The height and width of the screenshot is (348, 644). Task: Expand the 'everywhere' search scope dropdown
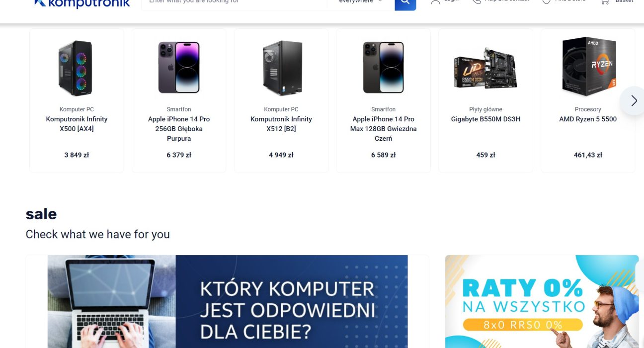click(x=361, y=2)
